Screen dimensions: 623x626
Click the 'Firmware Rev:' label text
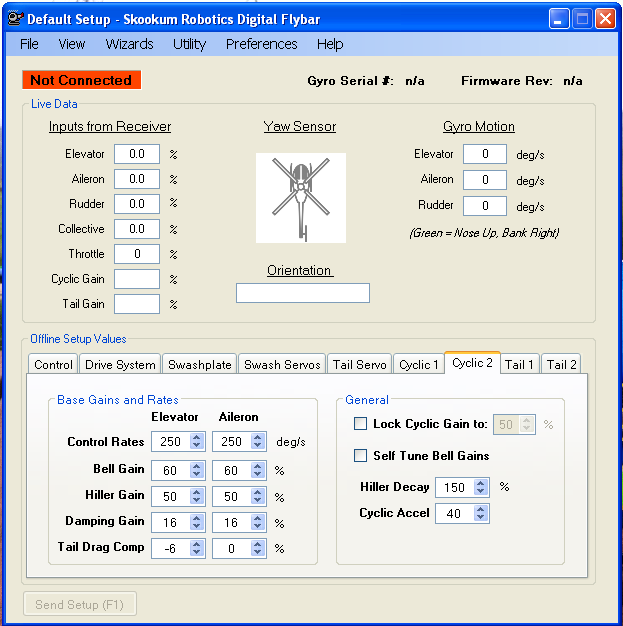click(507, 81)
